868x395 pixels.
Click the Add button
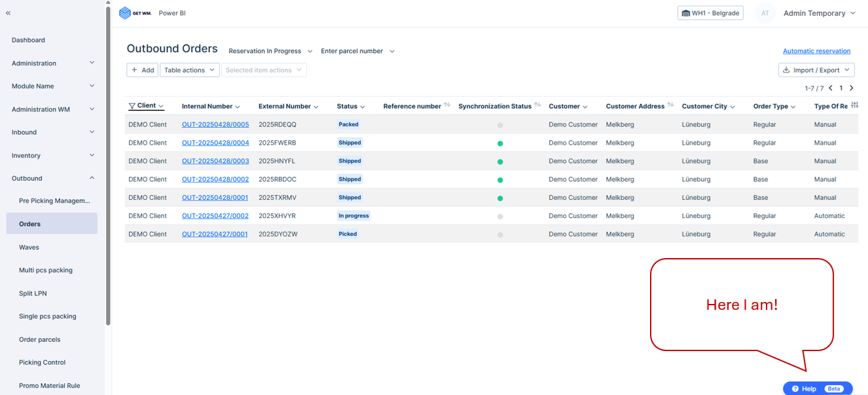coord(142,70)
